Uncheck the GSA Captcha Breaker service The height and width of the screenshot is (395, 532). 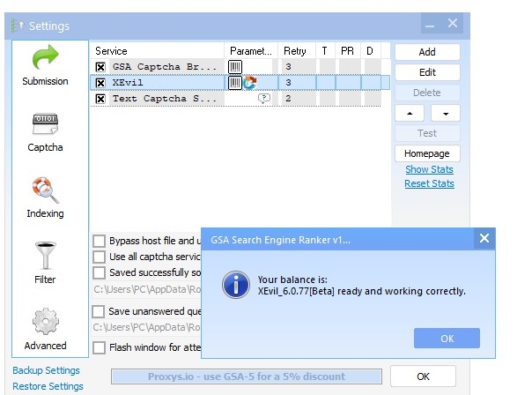point(100,67)
